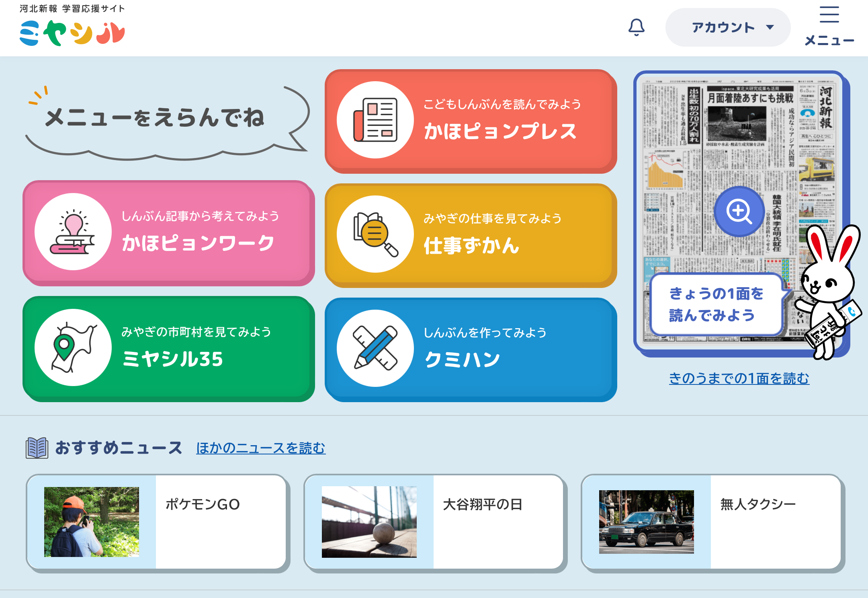Click the blue zoom-in magnifier on the newspaper
This screenshot has height=598, width=868.
pyautogui.click(x=739, y=211)
